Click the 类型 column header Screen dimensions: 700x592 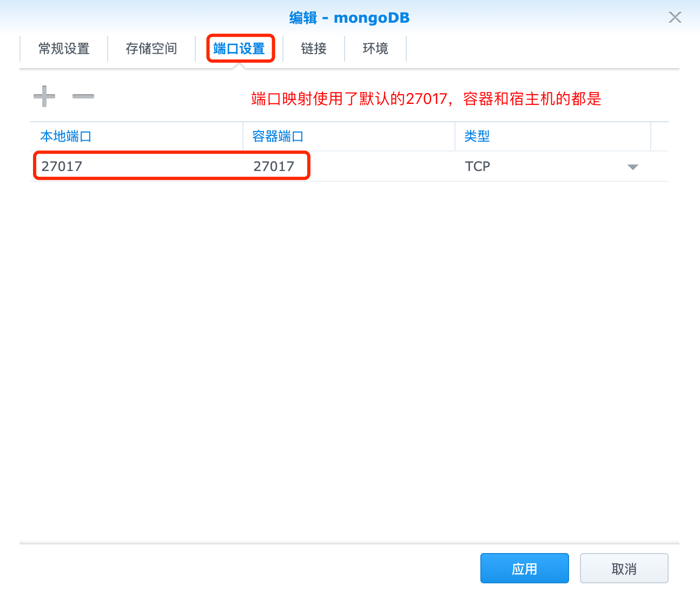coord(477,136)
